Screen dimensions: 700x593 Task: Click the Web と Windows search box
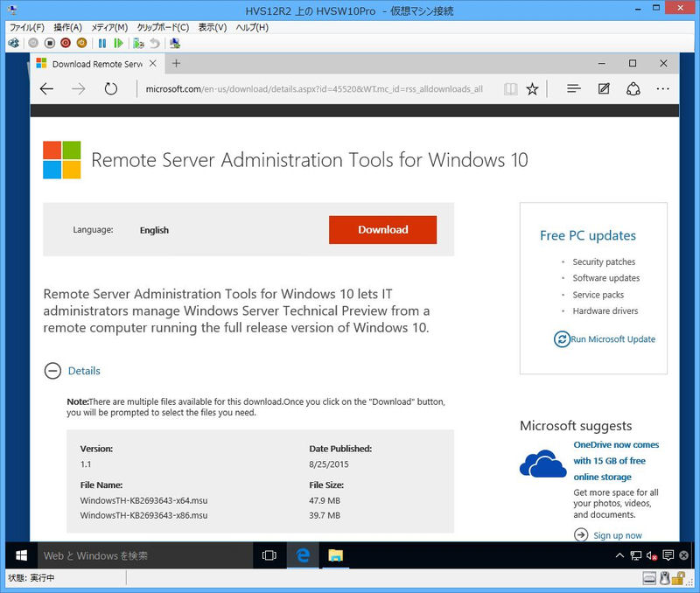pyautogui.click(x=145, y=555)
